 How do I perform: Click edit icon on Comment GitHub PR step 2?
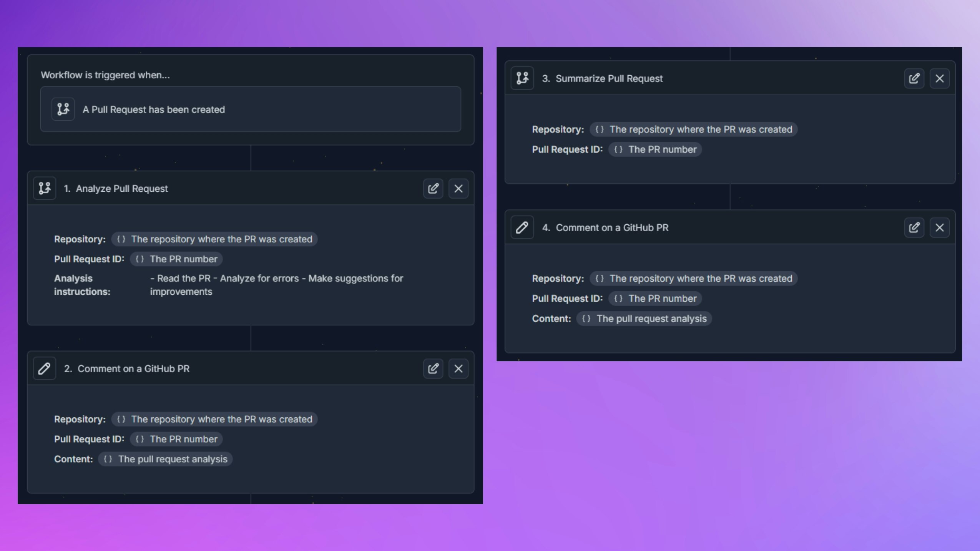(x=434, y=368)
